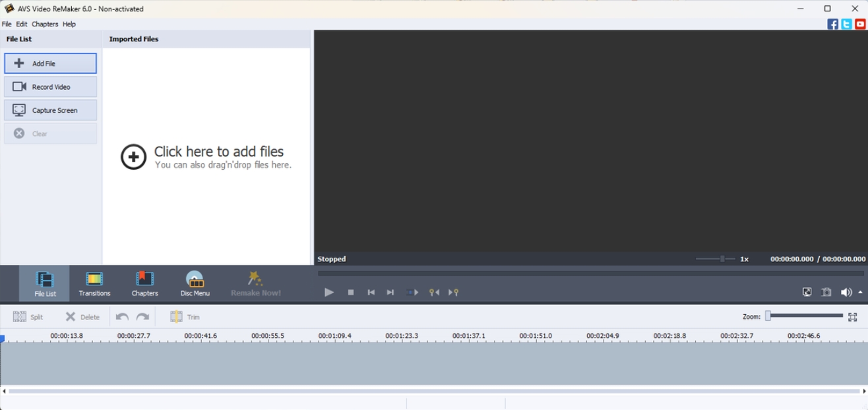
Task: Switch to the File List tab
Action: (45, 284)
